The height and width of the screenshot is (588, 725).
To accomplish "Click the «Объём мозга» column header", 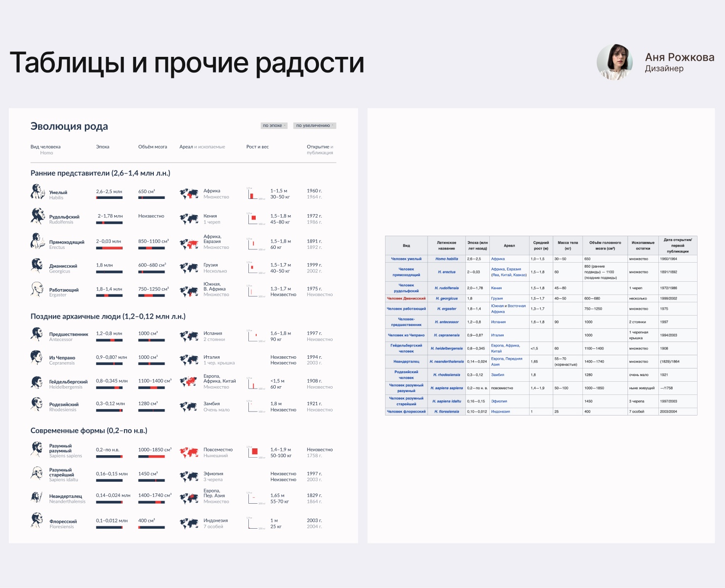I will pos(153,147).
